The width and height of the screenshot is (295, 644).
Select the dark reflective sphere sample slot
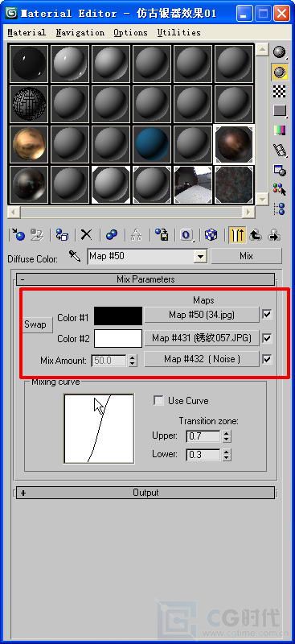(29, 184)
